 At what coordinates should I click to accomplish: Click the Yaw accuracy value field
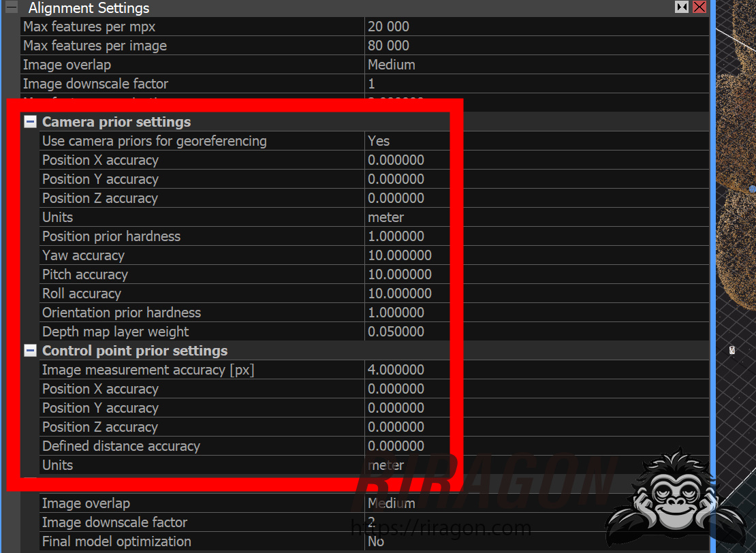click(407, 255)
